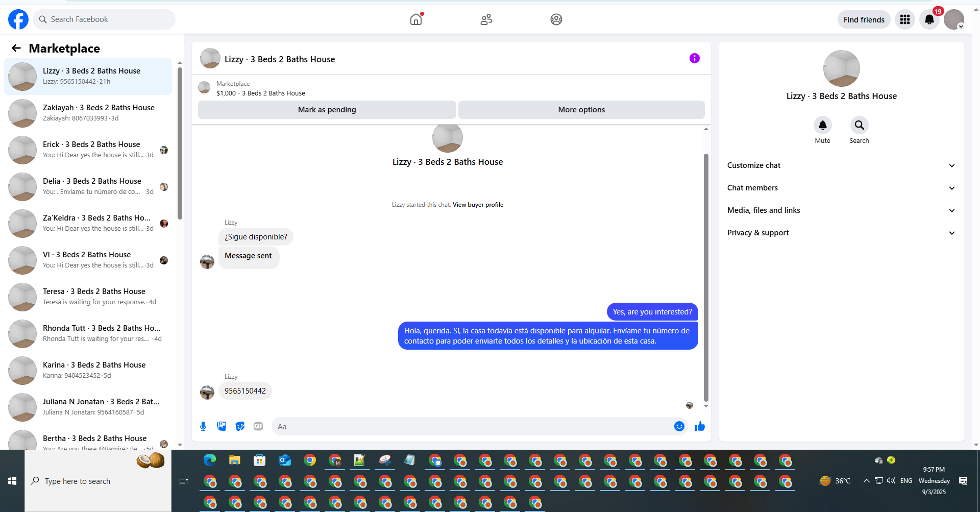
Task: Open the Groups icon in top bar
Action: [x=556, y=19]
